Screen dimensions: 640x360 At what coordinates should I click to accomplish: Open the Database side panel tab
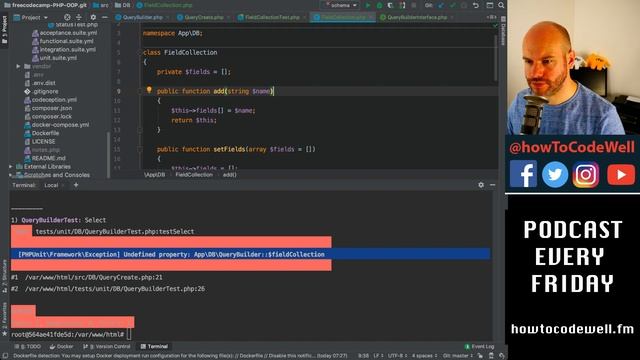pyautogui.click(x=503, y=32)
